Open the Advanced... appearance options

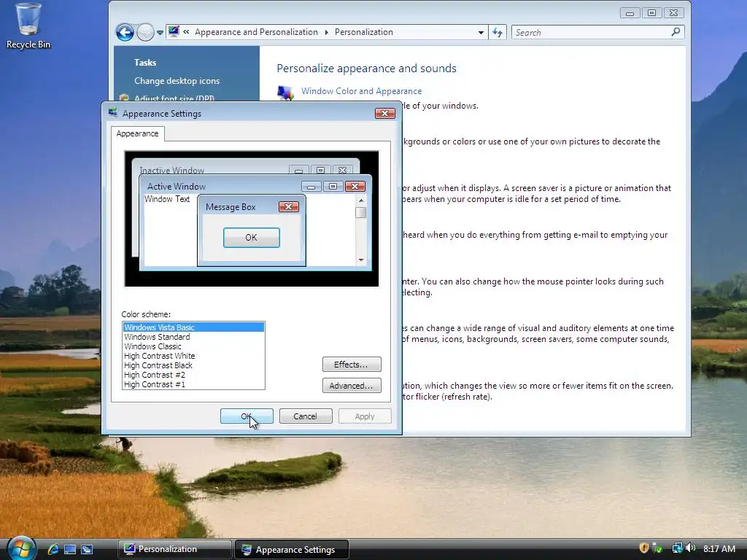[352, 385]
